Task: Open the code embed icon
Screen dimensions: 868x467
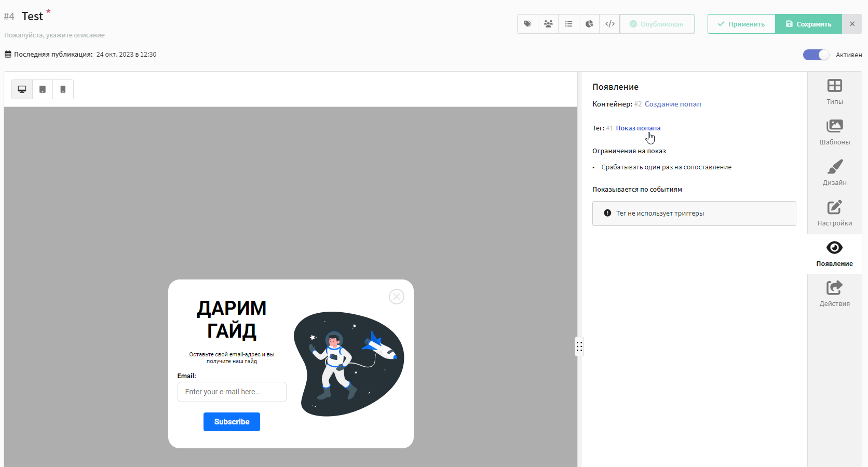Action: (610, 24)
